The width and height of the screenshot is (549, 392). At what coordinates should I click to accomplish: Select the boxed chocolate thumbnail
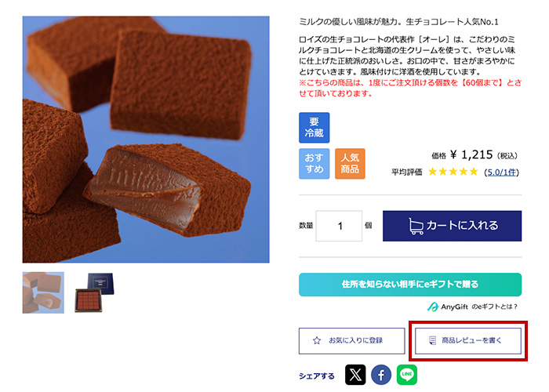(x=95, y=292)
